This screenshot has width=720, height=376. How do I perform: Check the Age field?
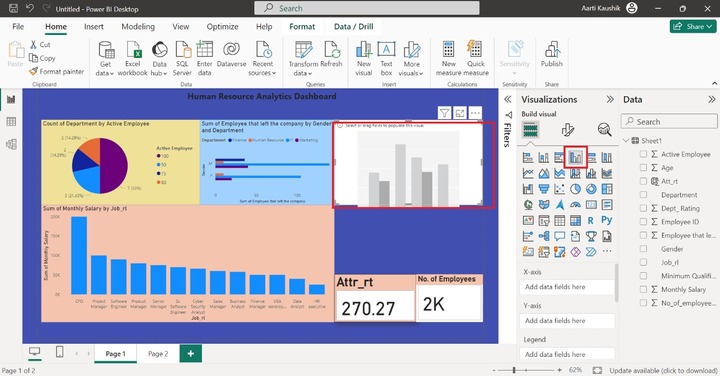pos(643,168)
